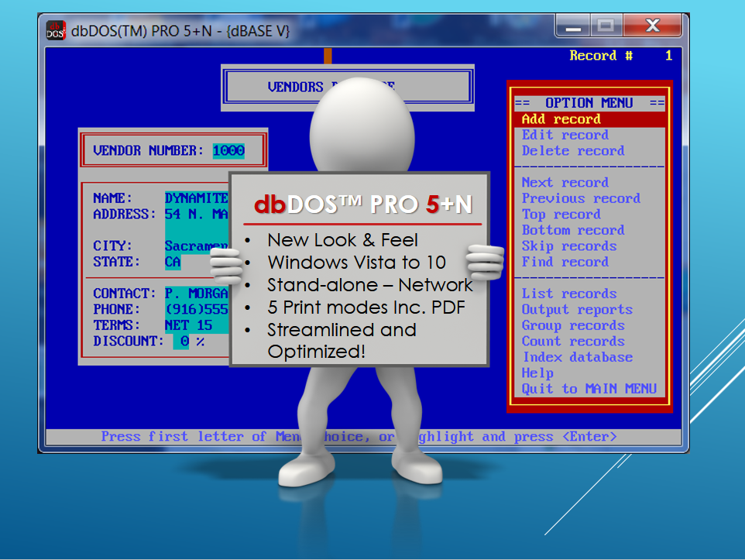Select Quit to MAIN MENU
This screenshot has height=560, width=745.
[589, 389]
